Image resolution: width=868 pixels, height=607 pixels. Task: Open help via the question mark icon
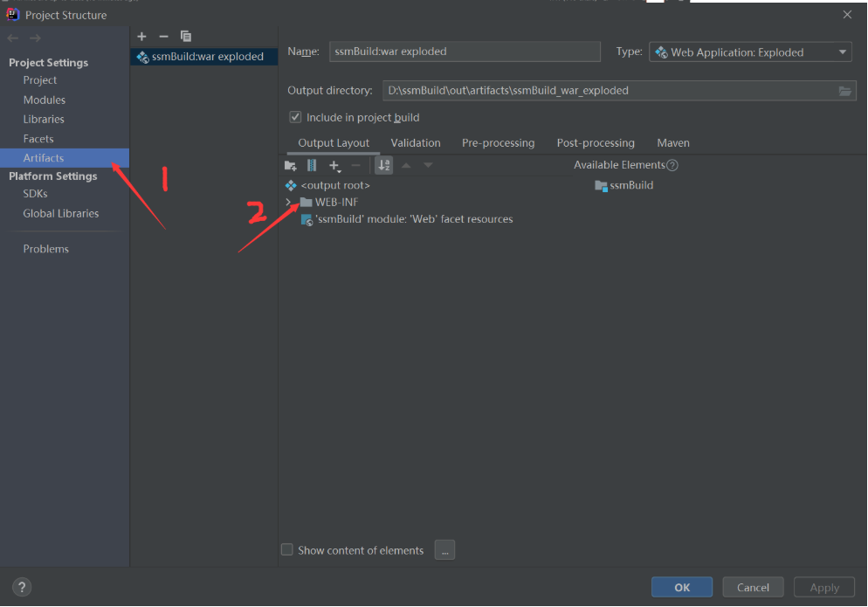20,587
